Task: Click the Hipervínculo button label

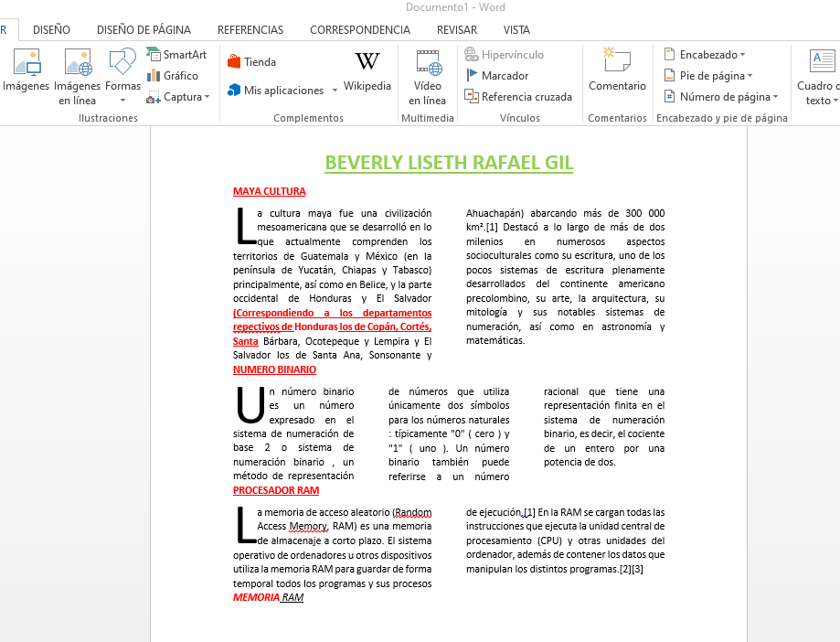Action: (513, 55)
